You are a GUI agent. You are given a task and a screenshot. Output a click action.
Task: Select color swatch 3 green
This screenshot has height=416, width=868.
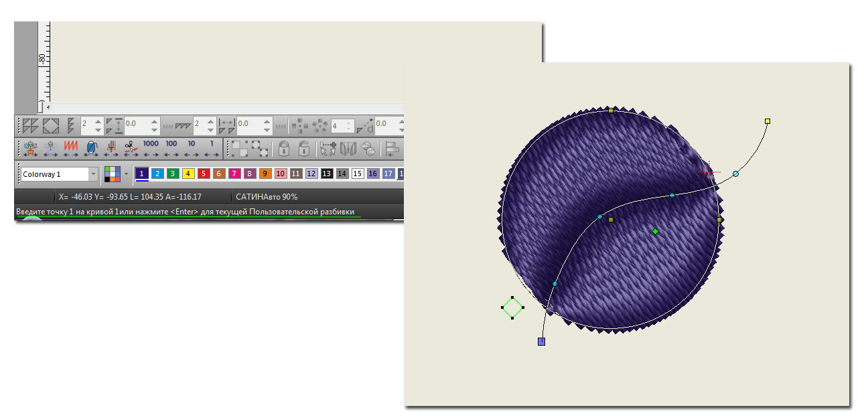click(173, 174)
